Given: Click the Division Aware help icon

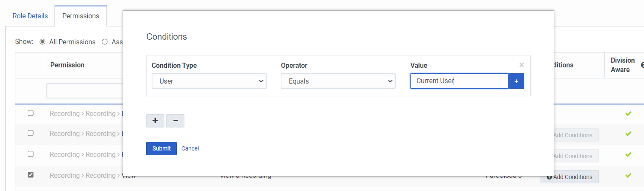Looking at the screenshot, I should pyautogui.click(x=642, y=65).
